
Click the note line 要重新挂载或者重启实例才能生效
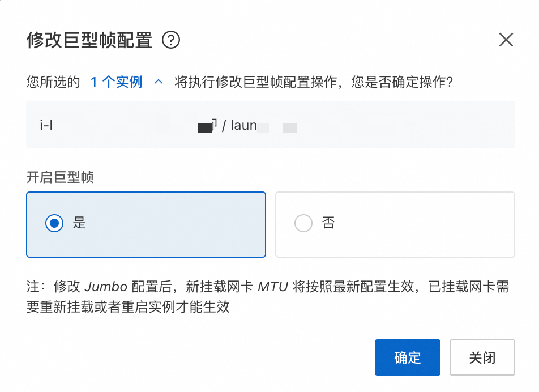pyautogui.click(x=128, y=308)
